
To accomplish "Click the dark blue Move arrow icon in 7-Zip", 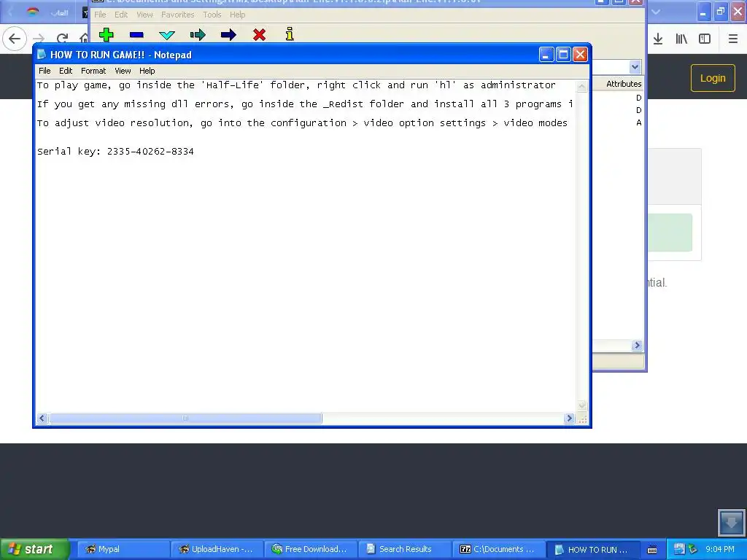I will 228,35.
